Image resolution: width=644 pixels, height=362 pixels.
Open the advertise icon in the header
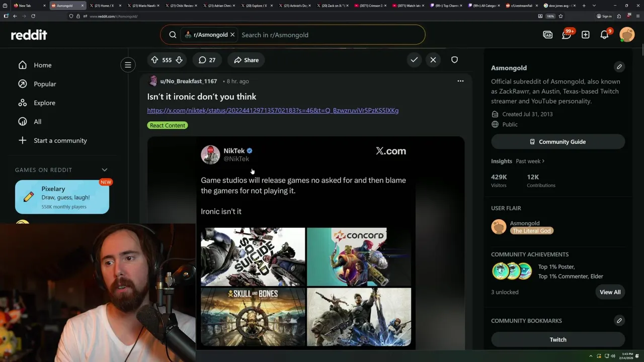click(548, 35)
